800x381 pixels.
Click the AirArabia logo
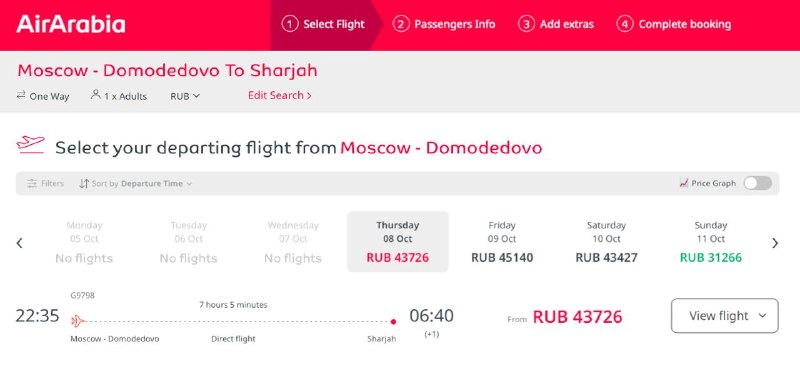pos(70,24)
